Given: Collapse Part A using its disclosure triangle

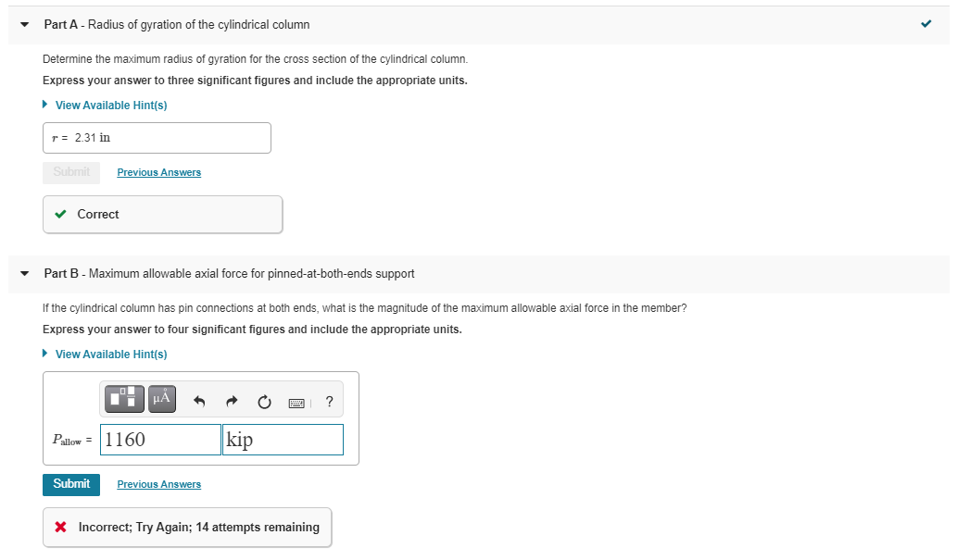Looking at the screenshot, I should [23, 24].
